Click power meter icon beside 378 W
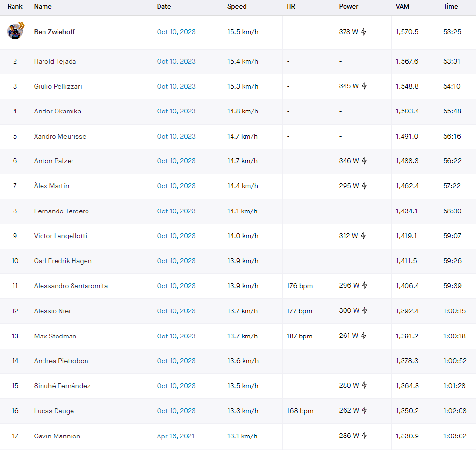 tap(364, 32)
